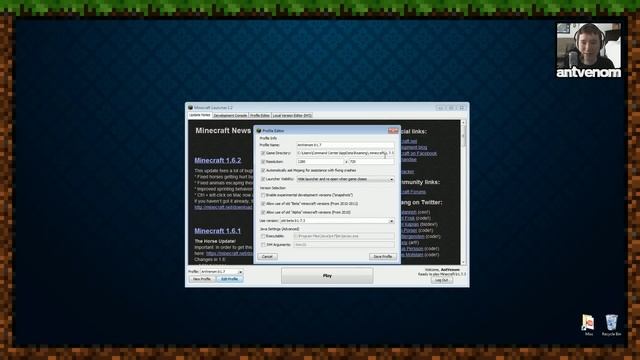Click the Minecraft Launcher window title icon
This screenshot has height=360, width=640.
click(x=191, y=108)
